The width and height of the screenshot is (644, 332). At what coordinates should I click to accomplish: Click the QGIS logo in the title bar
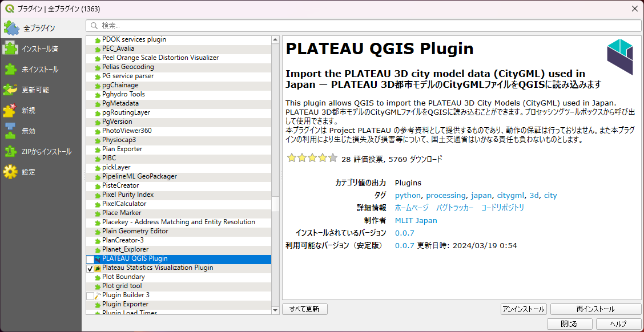point(9,9)
